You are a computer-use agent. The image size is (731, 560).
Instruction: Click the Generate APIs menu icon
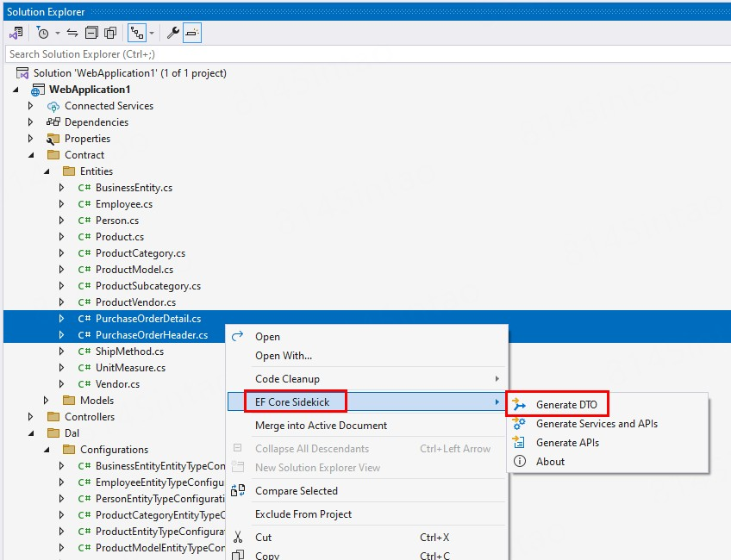pos(519,442)
